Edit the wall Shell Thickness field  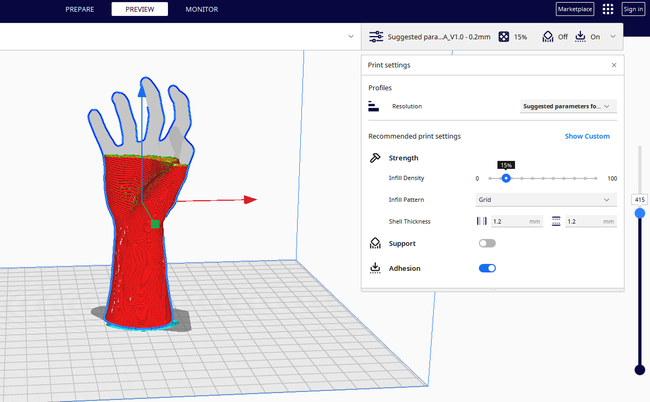[517, 222]
